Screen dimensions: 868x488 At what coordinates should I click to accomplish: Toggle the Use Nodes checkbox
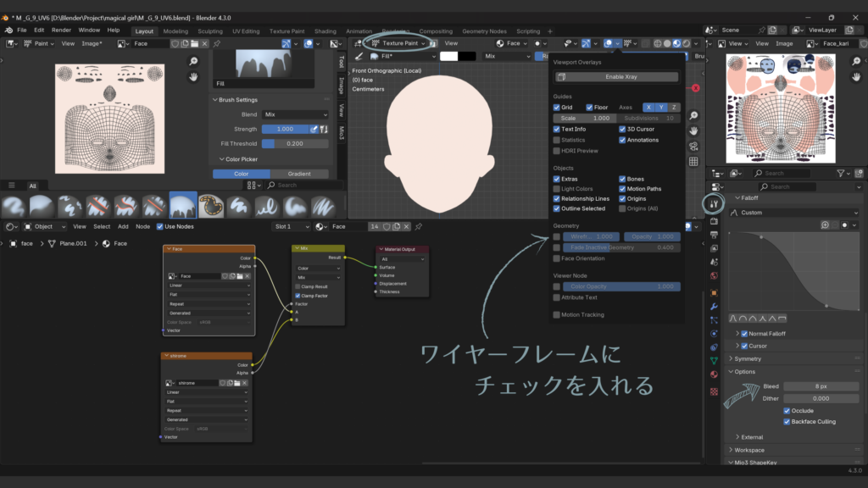click(159, 226)
